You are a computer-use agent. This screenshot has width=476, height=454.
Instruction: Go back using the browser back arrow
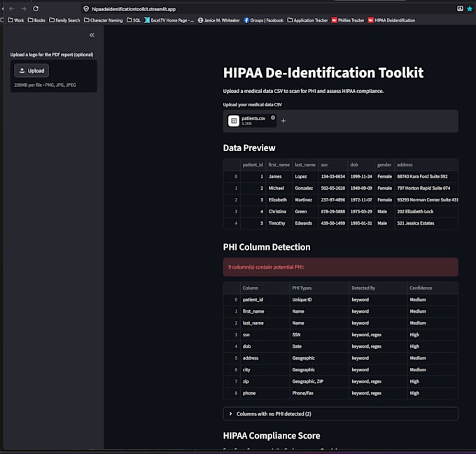pos(12,9)
